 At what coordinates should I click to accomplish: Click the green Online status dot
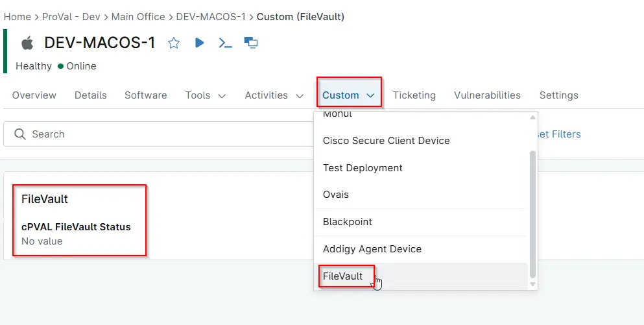tap(61, 66)
